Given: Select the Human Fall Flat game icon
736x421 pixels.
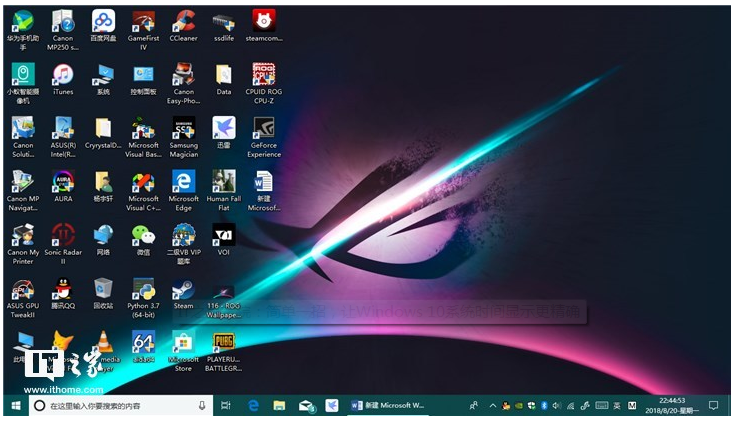Looking at the screenshot, I should (224, 191).
